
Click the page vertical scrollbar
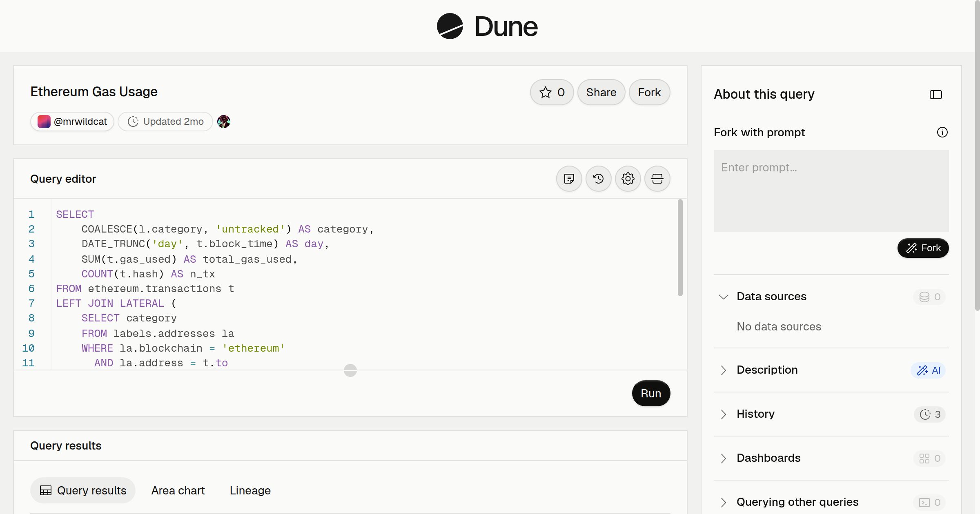(977, 156)
